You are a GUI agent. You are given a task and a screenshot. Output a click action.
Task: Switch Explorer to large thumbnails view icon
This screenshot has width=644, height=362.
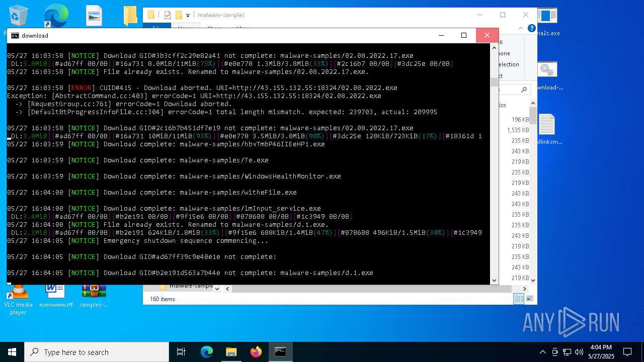[x=529, y=299]
